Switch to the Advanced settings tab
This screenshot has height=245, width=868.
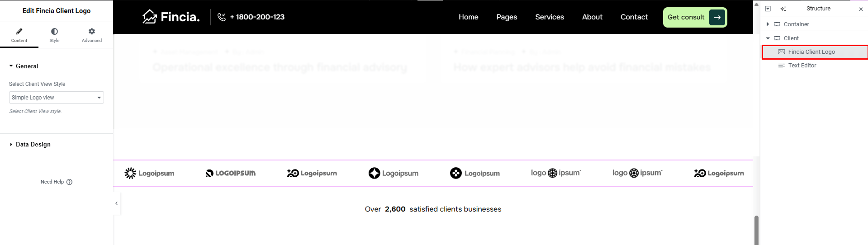[x=92, y=35]
